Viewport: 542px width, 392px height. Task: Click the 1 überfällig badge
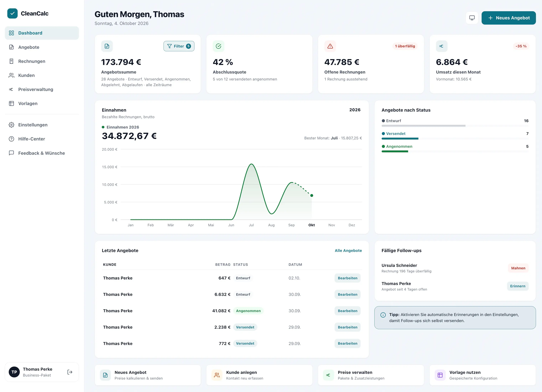(405, 46)
